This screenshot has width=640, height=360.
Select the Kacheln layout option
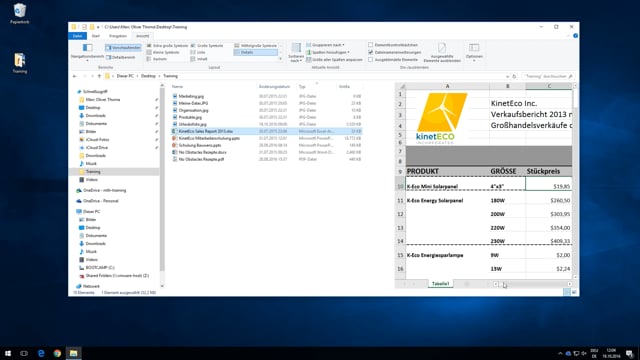click(x=157, y=59)
